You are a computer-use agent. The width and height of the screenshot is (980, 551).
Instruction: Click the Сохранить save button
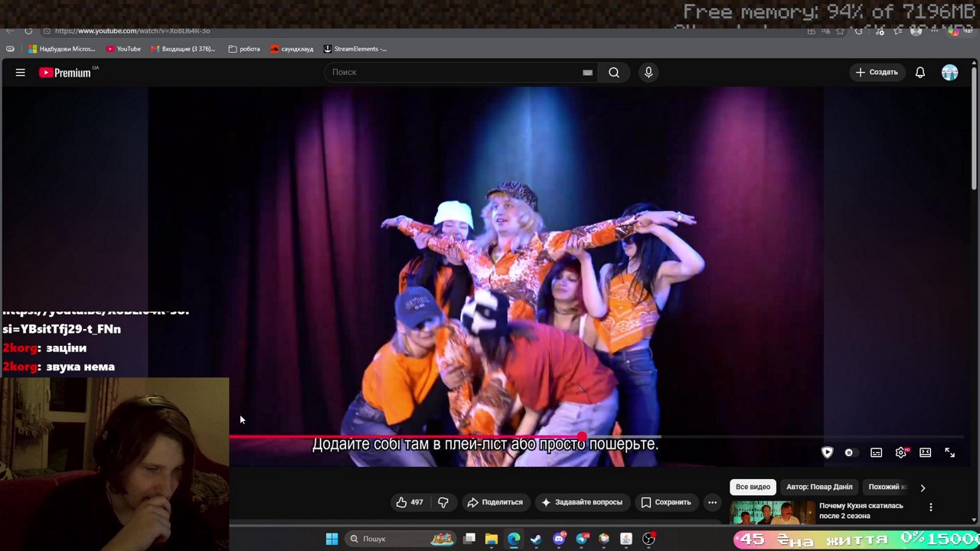click(x=666, y=502)
